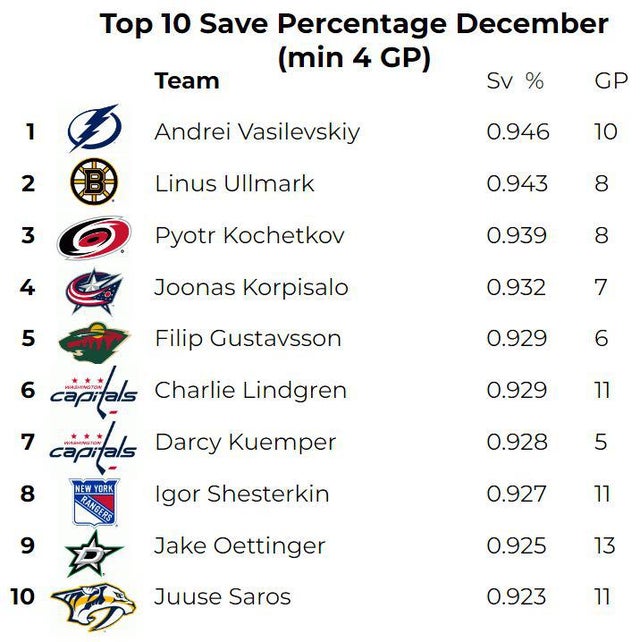
Task: Select the Boston Bruins logo
Action: click(x=93, y=183)
